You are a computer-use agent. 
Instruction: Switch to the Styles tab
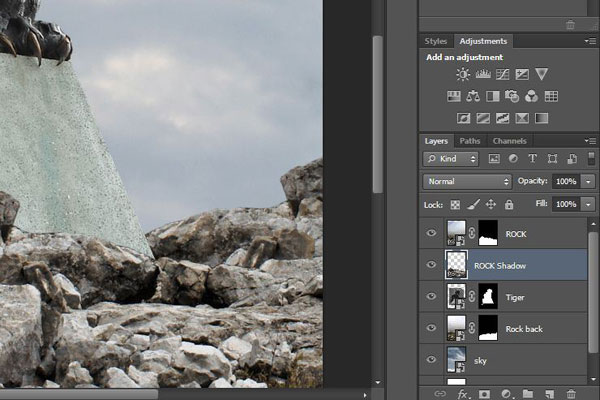click(x=436, y=41)
